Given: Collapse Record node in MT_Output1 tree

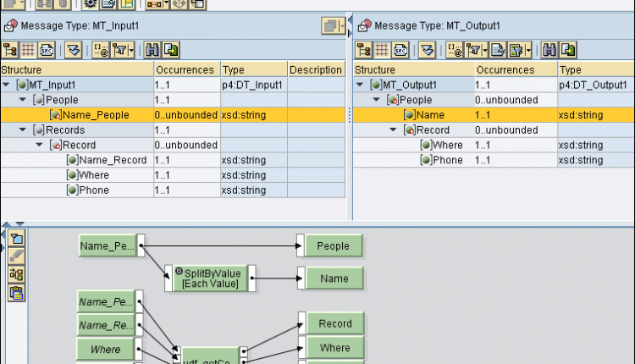Looking at the screenshot, I should click(393, 130).
